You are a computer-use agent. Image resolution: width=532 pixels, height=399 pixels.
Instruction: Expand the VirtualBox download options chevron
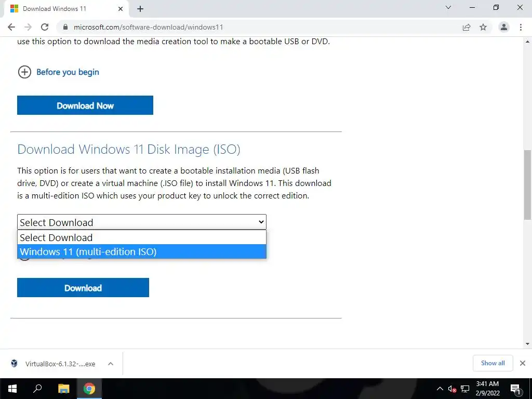tap(110, 364)
